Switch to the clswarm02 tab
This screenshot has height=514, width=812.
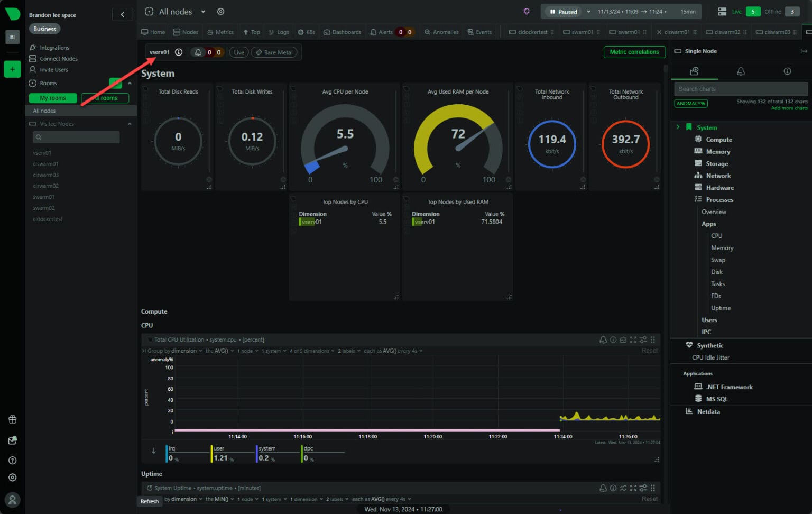pyautogui.click(x=726, y=32)
